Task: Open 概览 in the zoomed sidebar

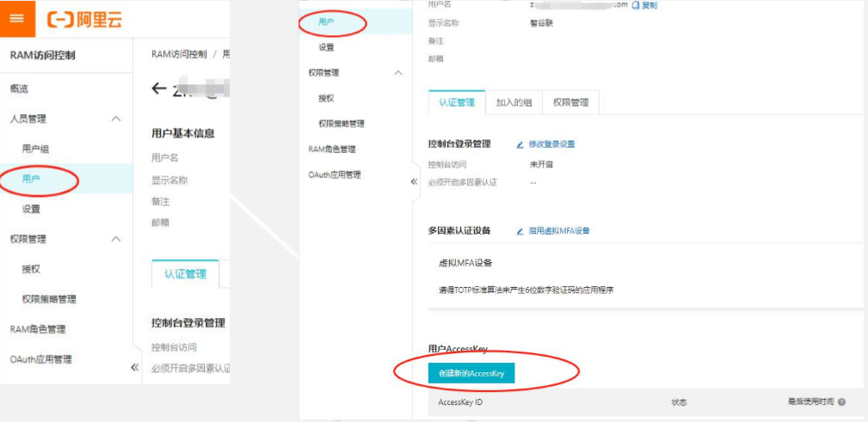Action: [19, 89]
